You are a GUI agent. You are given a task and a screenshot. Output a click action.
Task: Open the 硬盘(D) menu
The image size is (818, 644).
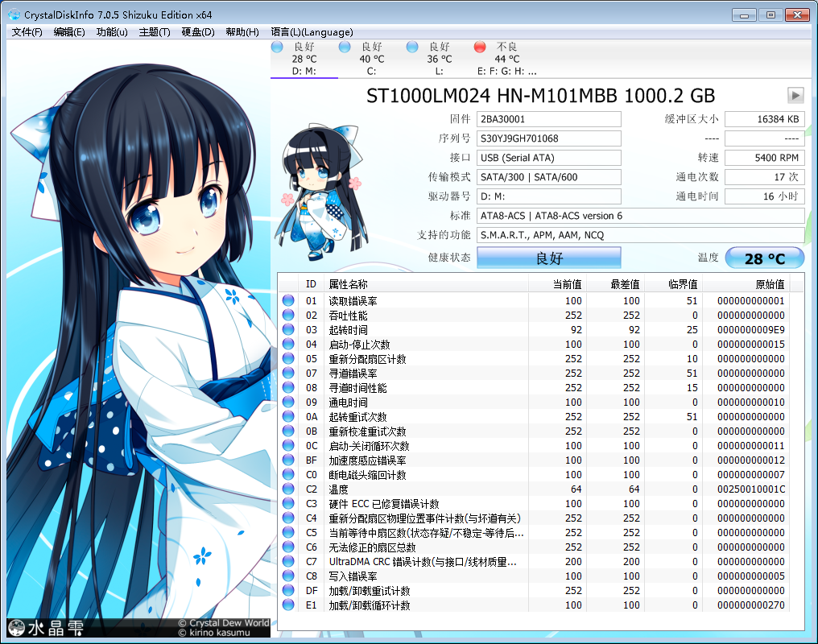[198, 32]
